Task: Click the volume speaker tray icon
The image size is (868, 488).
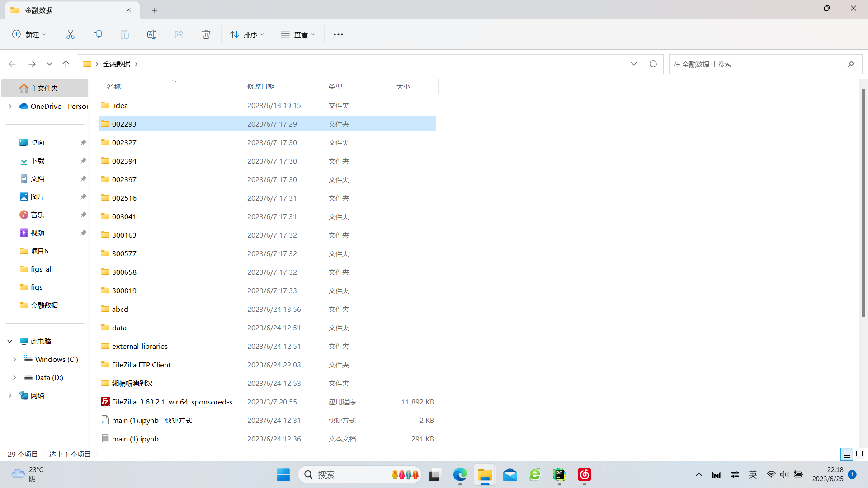Action: pos(784,474)
